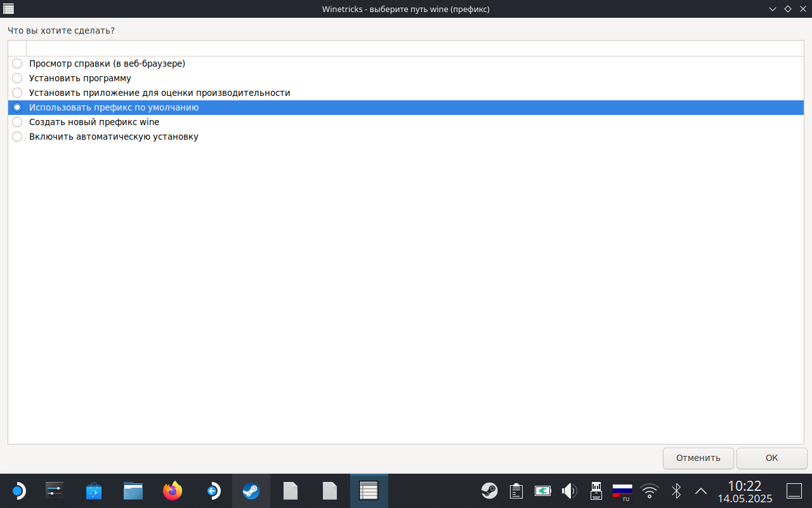
Task: Switch the keyboard layout indicator "ru"
Action: click(x=622, y=492)
